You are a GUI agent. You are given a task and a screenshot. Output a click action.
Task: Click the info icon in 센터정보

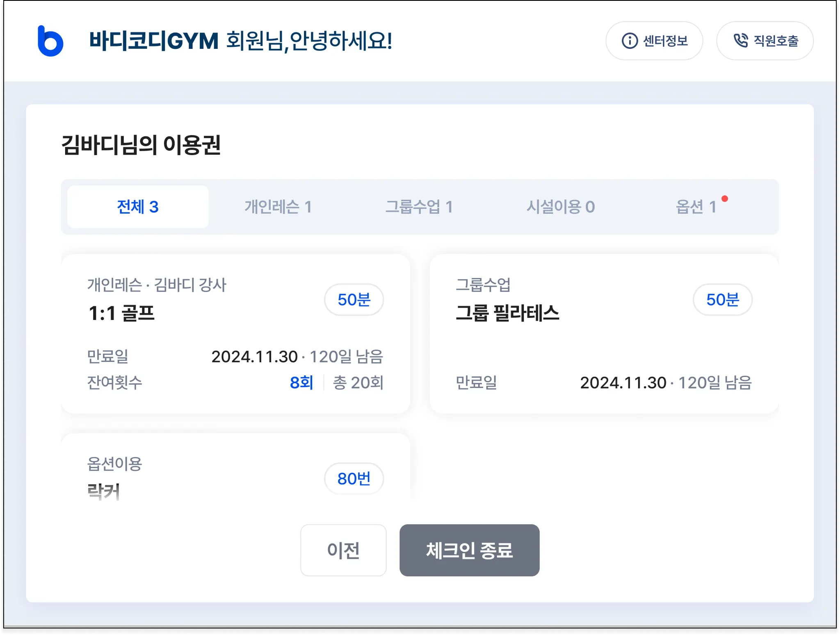coord(630,41)
